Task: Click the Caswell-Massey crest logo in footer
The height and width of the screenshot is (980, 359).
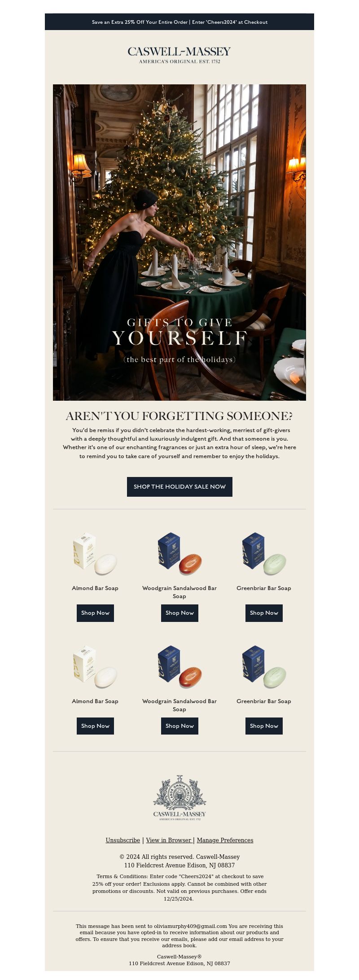Action: click(179, 797)
